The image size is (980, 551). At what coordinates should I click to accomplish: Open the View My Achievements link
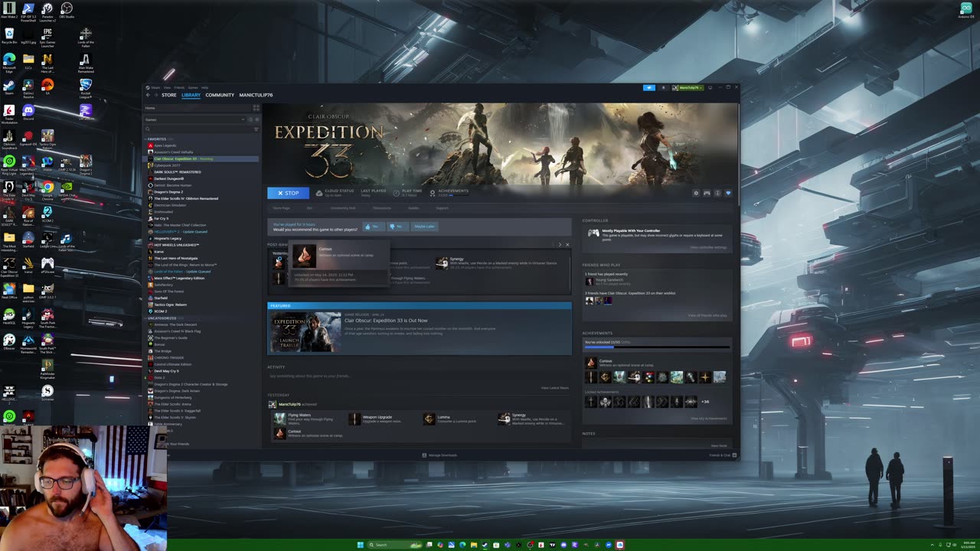(x=709, y=419)
